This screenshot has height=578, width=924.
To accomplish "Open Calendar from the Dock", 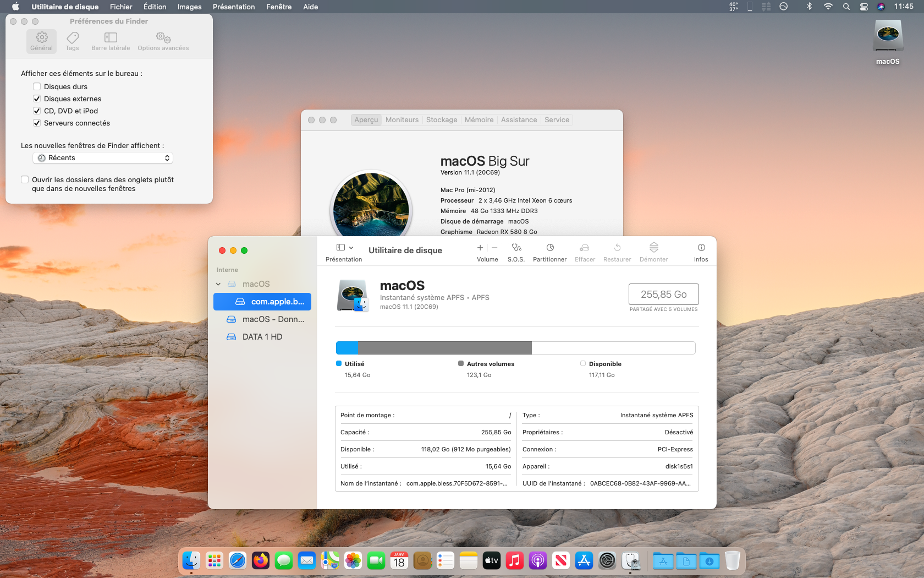I will [x=399, y=561].
